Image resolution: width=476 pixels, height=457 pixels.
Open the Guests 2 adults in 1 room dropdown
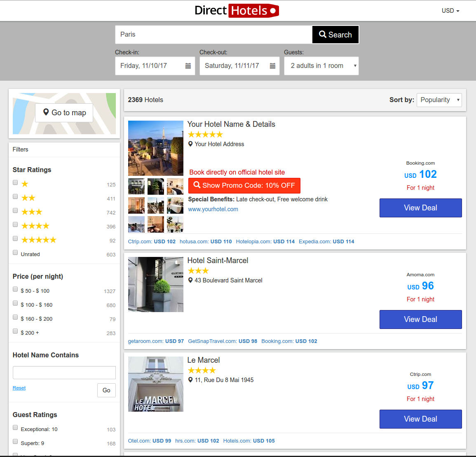(x=321, y=66)
